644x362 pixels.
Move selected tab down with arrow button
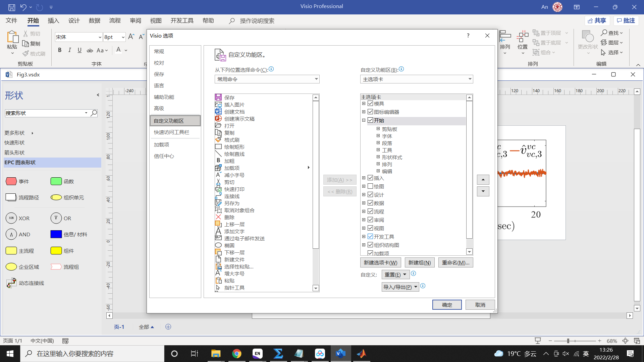(x=483, y=191)
